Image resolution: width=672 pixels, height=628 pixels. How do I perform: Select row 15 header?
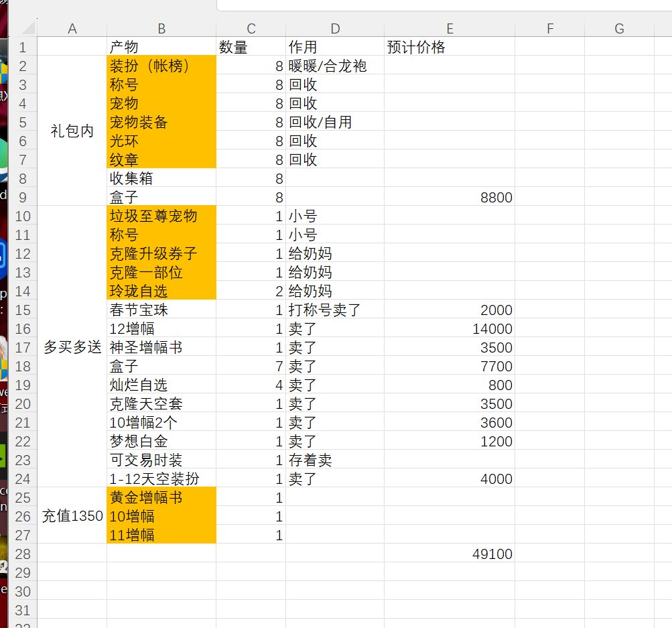tap(23, 310)
